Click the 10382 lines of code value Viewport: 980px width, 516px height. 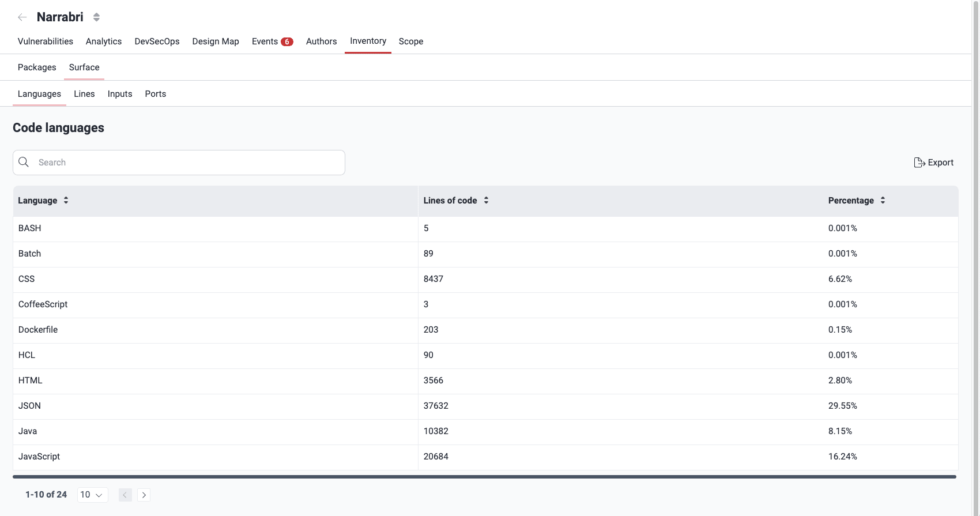click(x=436, y=431)
